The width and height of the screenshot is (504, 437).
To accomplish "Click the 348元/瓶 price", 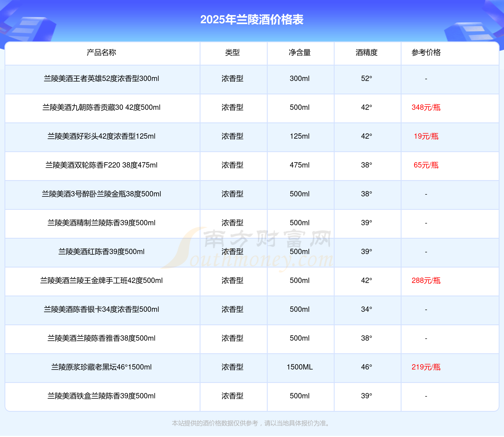I will [x=426, y=107].
